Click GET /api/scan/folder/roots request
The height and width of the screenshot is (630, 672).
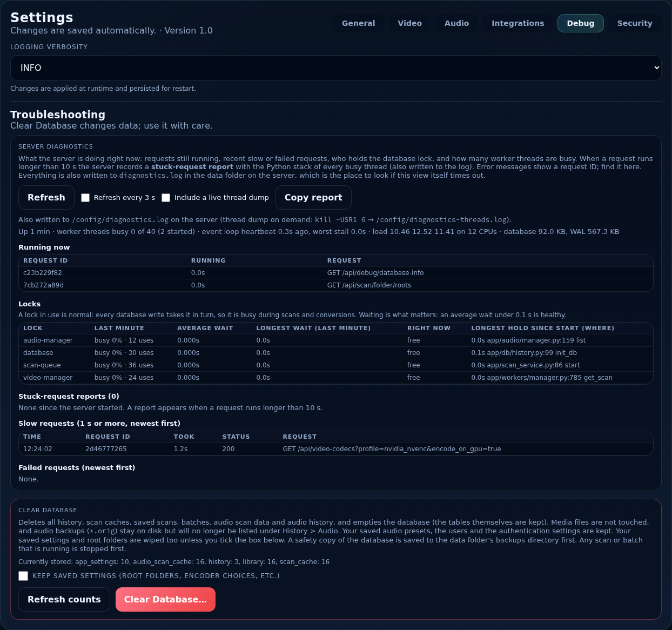369,285
